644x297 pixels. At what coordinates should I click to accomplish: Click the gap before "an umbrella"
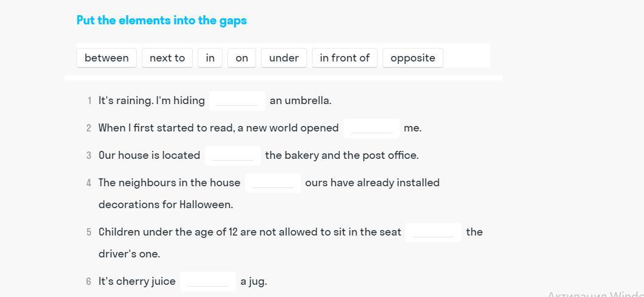tap(237, 100)
